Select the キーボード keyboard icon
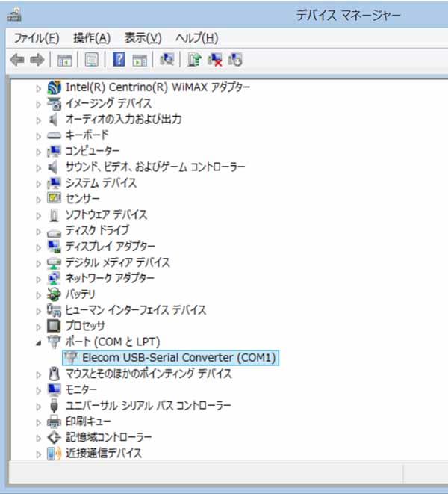 54,135
